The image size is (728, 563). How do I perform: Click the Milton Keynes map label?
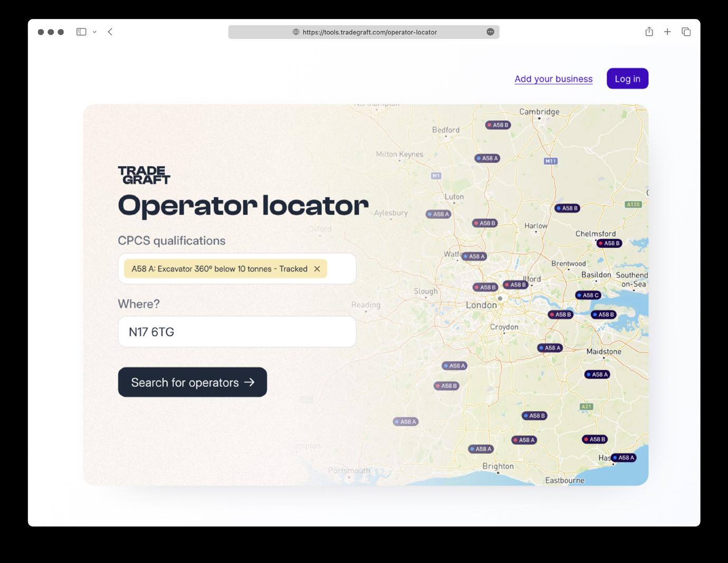400,154
